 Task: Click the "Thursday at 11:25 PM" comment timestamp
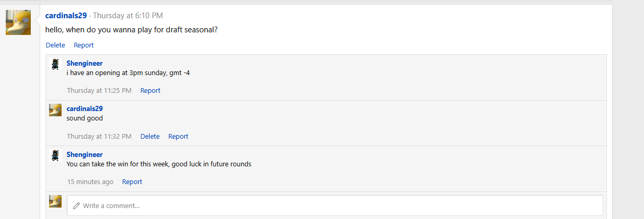click(x=99, y=91)
